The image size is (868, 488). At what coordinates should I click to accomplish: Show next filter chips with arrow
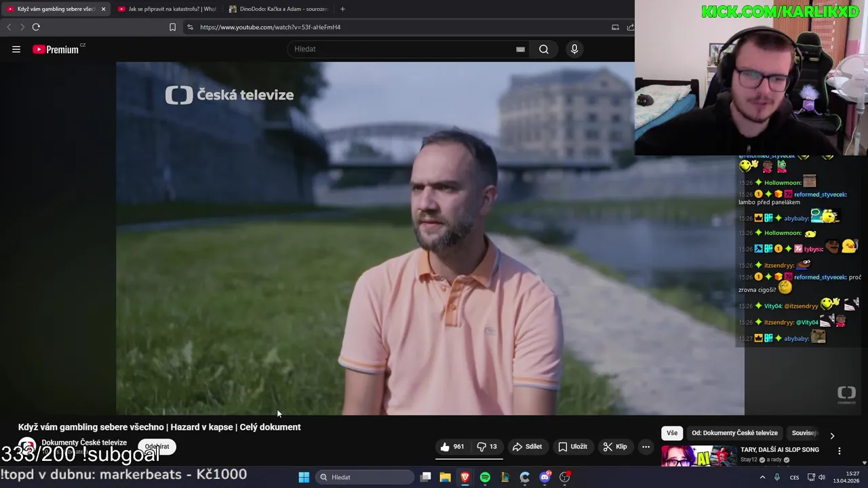[832, 435]
